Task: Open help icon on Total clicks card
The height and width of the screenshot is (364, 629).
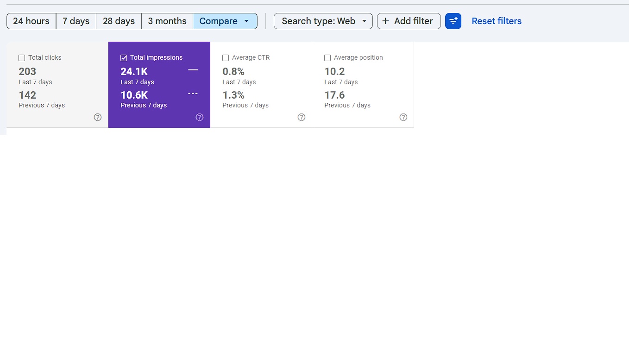Action: pos(98,117)
